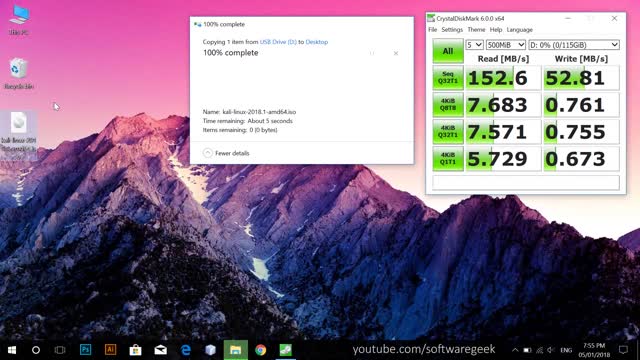
Task: Open the 500MiB test size dropdown
Action: [x=505, y=45]
